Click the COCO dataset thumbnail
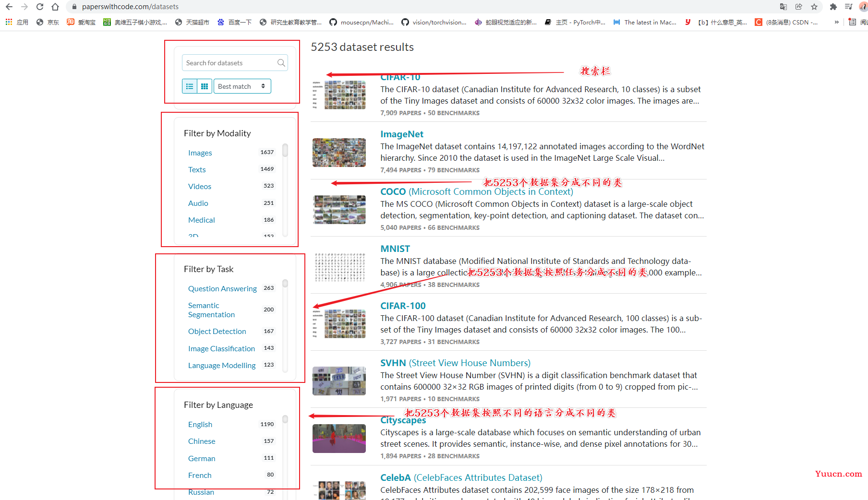This screenshot has width=868, height=500. pos(339,210)
